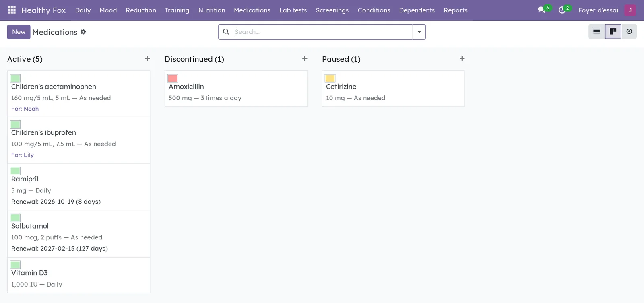Click green color swatch on Ramipril card
Screen dimensions: 644x303
(15, 171)
